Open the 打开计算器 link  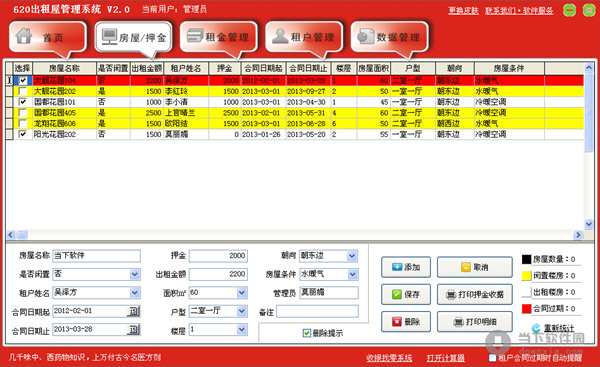pyautogui.click(x=446, y=358)
